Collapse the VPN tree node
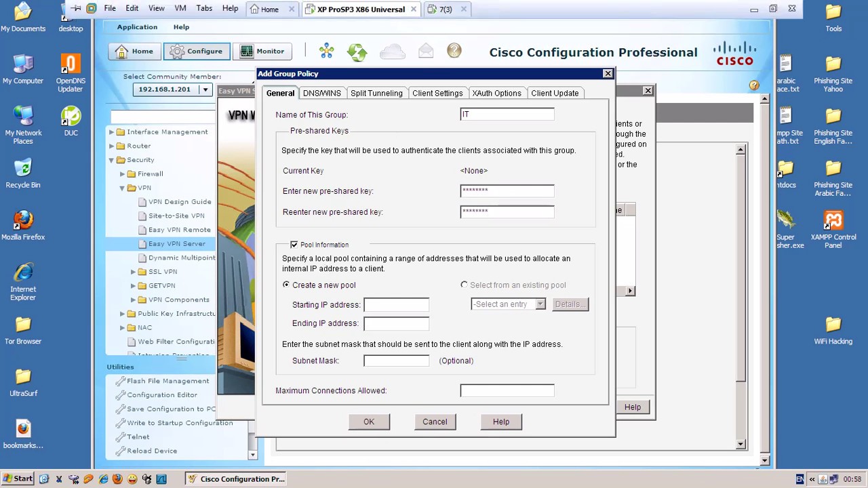 (122, 188)
